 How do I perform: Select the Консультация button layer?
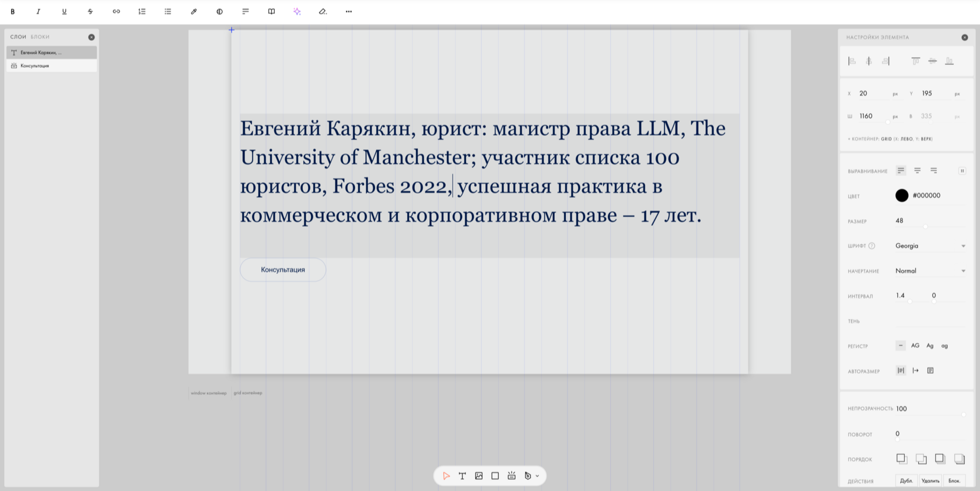[x=51, y=66]
